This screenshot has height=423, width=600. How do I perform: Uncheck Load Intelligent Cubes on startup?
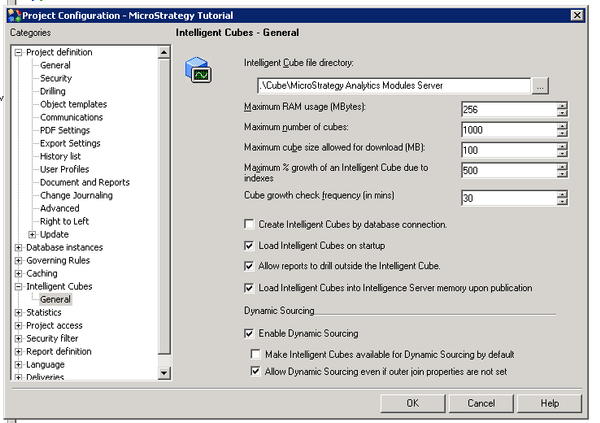coord(250,246)
